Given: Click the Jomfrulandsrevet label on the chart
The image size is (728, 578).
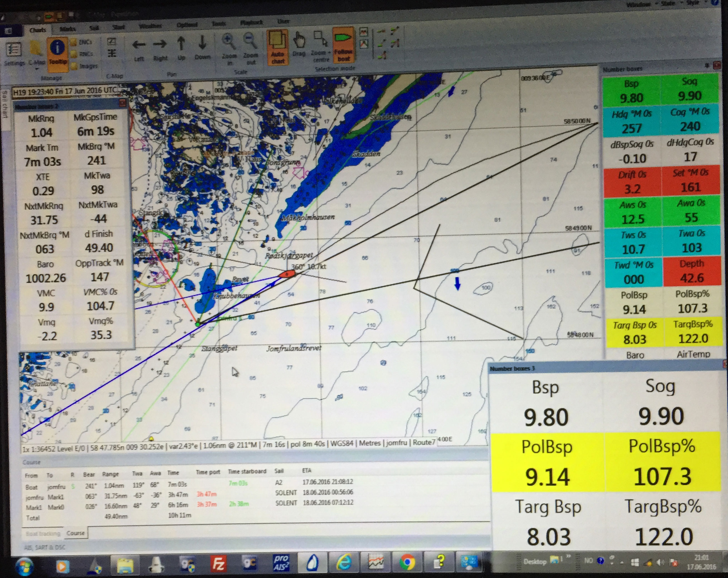Looking at the screenshot, I should [x=293, y=348].
